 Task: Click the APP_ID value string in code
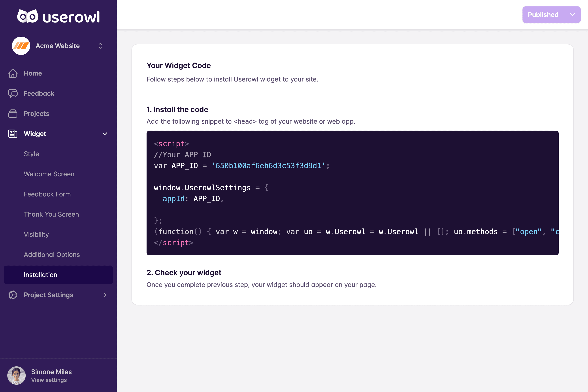coord(268,166)
